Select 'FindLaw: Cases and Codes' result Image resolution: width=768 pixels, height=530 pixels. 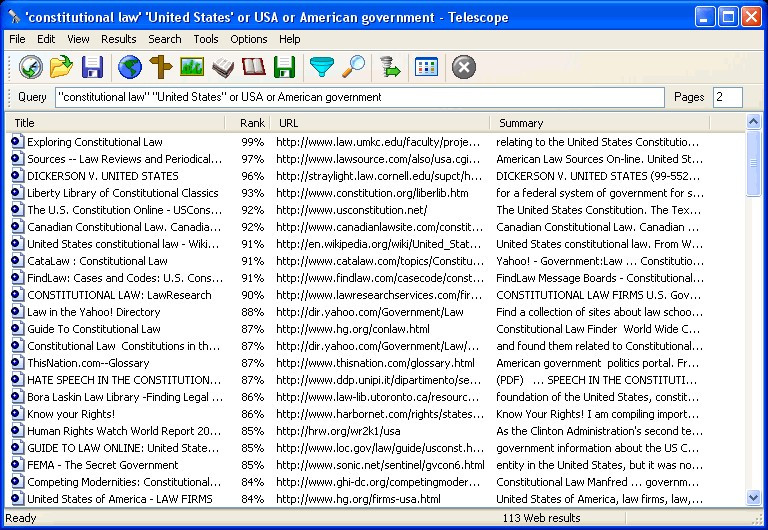pyautogui.click(x=125, y=278)
